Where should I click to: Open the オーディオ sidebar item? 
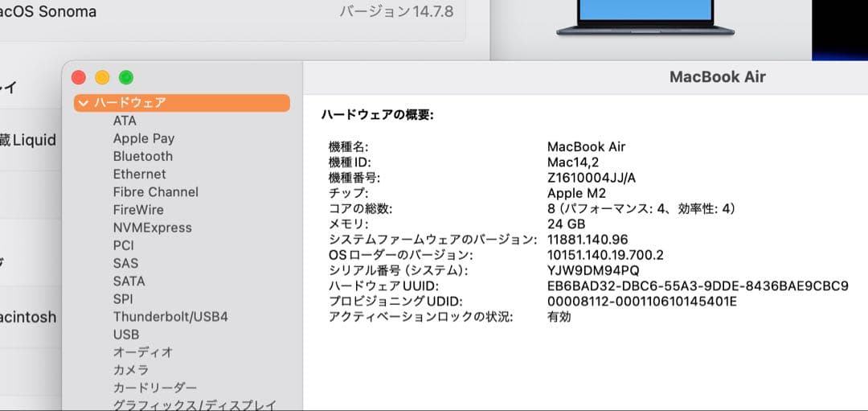[143, 352]
